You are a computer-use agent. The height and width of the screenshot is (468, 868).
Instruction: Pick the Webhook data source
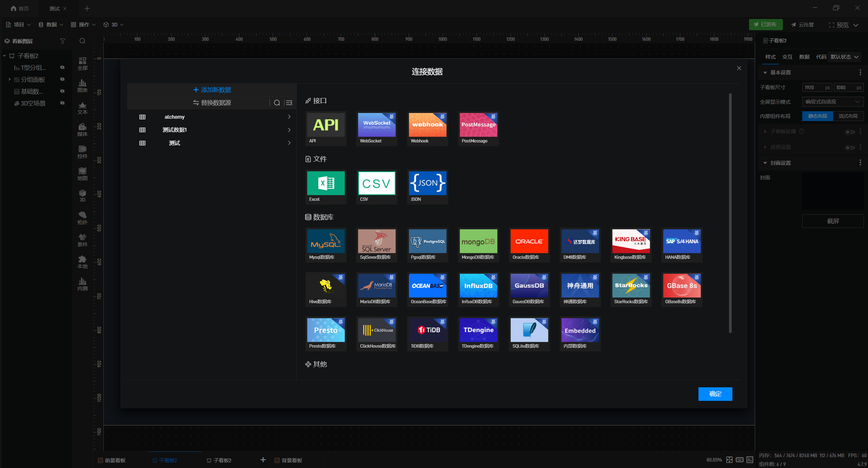(428, 129)
